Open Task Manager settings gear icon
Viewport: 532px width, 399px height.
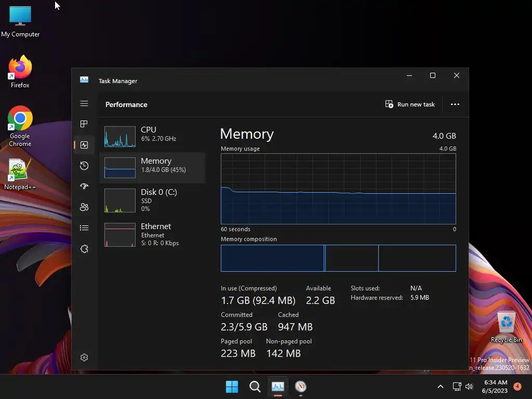click(84, 357)
